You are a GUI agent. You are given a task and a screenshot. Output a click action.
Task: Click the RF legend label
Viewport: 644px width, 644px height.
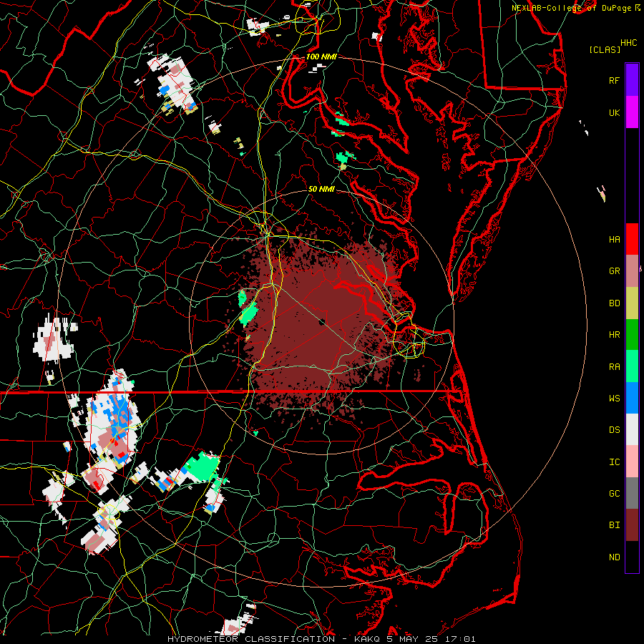(x=614, y=80)
